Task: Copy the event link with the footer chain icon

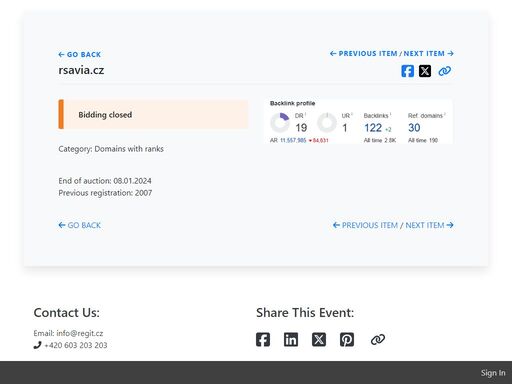Action: pos(378,340)
